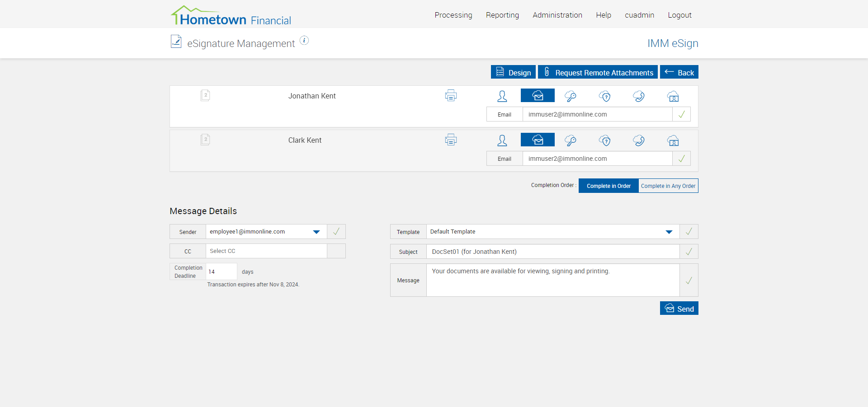This screenshot has height=407, width=868.
Task: Select the cloud key icon for Jonathan Kent
Action: pos(571,96)
